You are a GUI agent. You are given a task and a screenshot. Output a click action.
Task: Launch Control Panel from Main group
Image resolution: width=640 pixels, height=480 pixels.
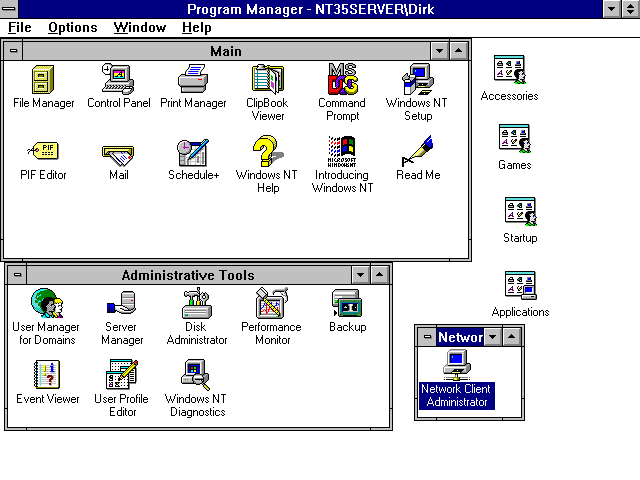click(x=118, y=79)
